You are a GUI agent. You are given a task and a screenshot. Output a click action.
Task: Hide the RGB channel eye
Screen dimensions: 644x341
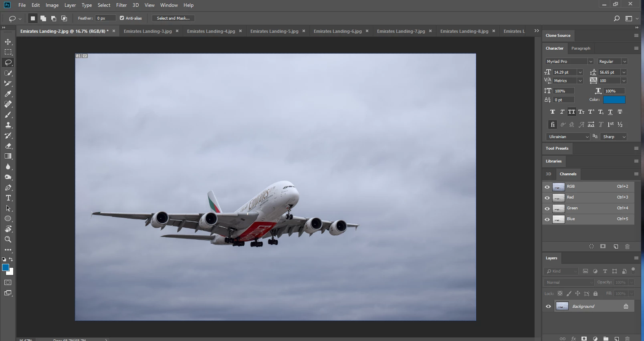point(547,187)
